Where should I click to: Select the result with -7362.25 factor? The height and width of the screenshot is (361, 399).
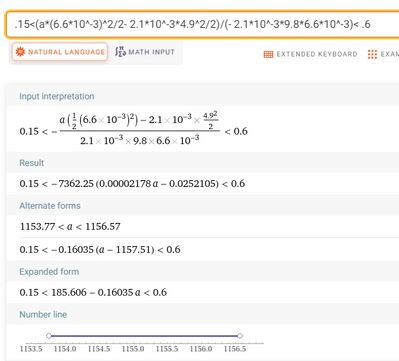tap(132, 184)
